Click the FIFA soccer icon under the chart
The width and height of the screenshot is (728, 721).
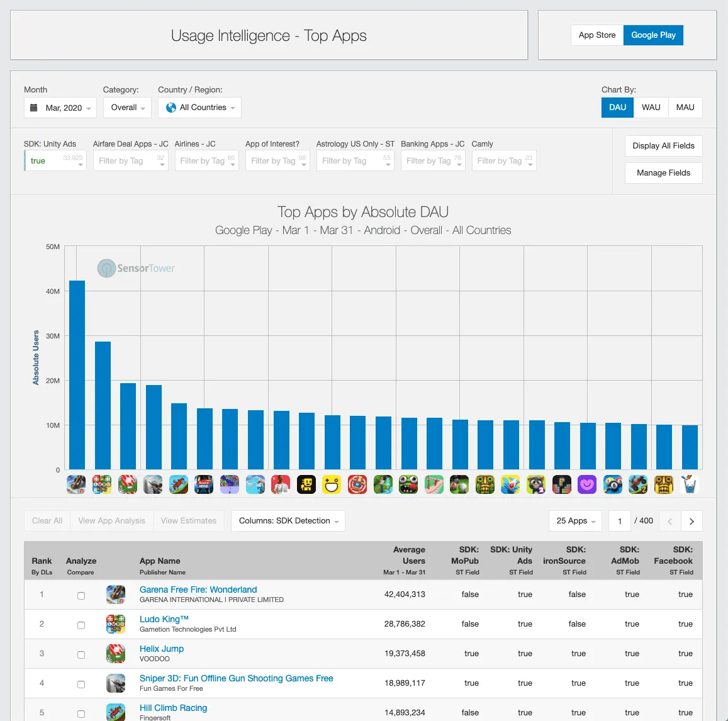pyautogui.click(x=281, y=484)
